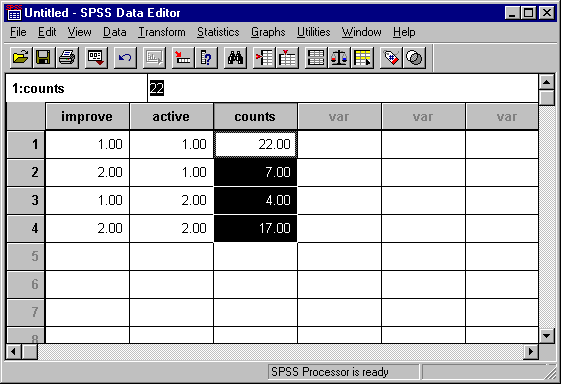Click improve cell in row 2

tap(87, 172)
